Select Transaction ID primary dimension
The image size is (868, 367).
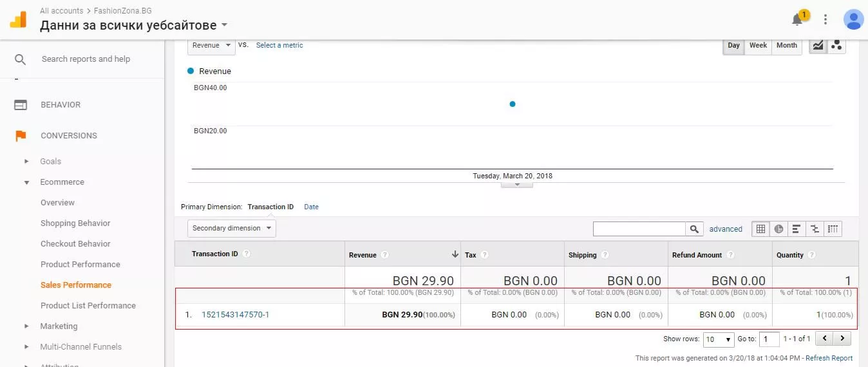coord(270,207)
